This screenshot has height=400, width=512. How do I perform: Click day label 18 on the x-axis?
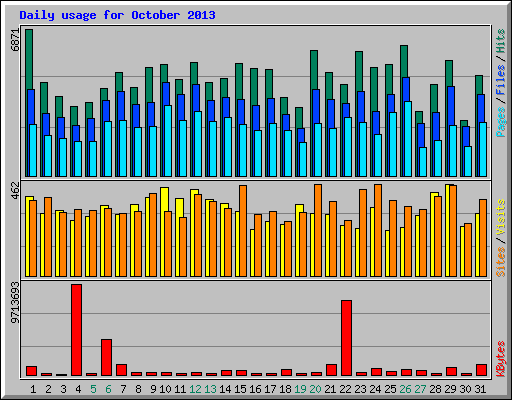click(285, 389)
